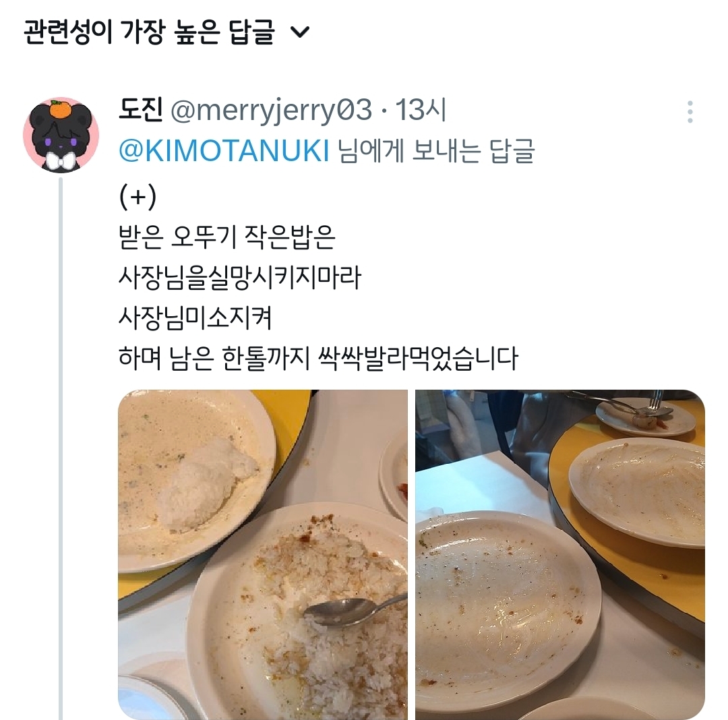Follow the @KIMOTANUKI mention link
This screenshot has height=720, width=728.
(224, 151)
